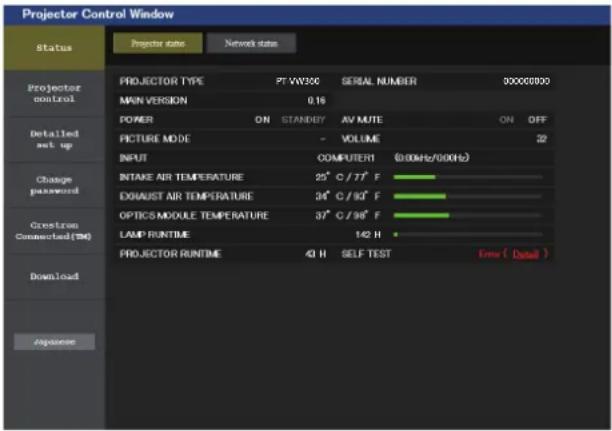Click the POWER ON indicator
This screenshot has width=612, height=431.
tap(262, 120)
